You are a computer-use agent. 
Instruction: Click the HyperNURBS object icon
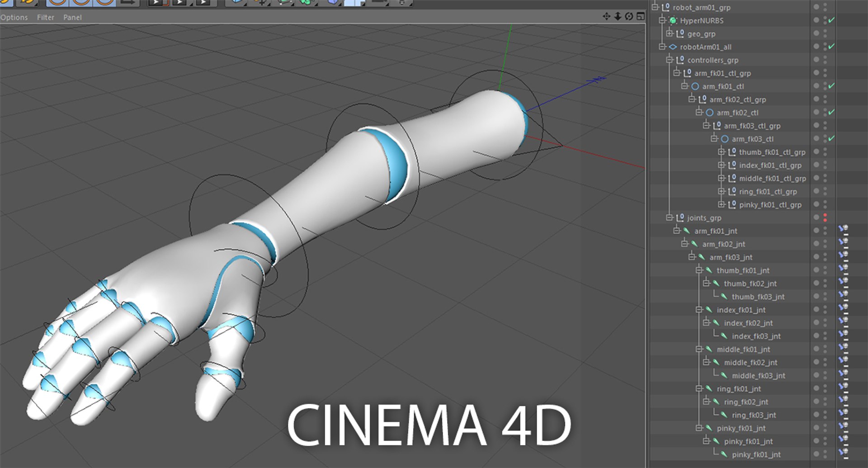coord(673,20)
